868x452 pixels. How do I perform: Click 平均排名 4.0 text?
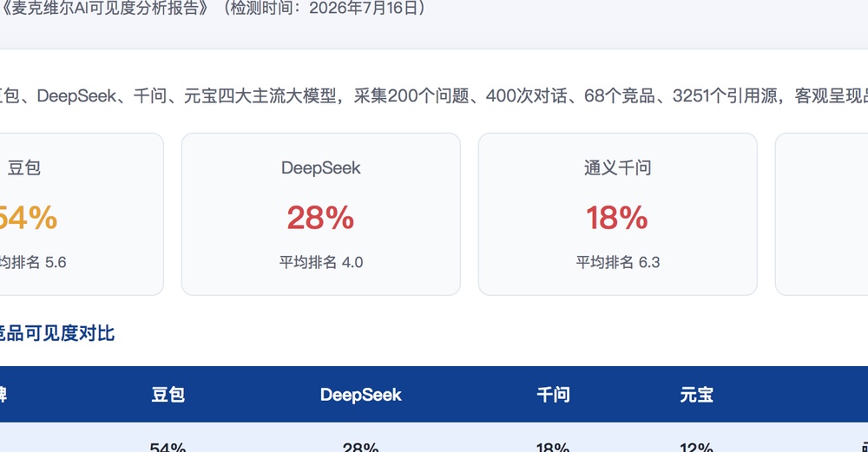coord(321,262)
